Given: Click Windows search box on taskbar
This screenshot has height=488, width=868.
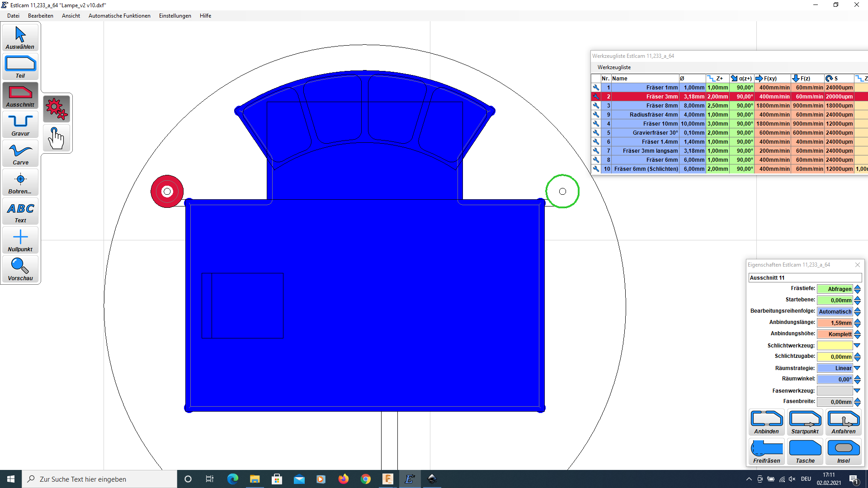Looking at the screenshot, I should pos(99,479).
